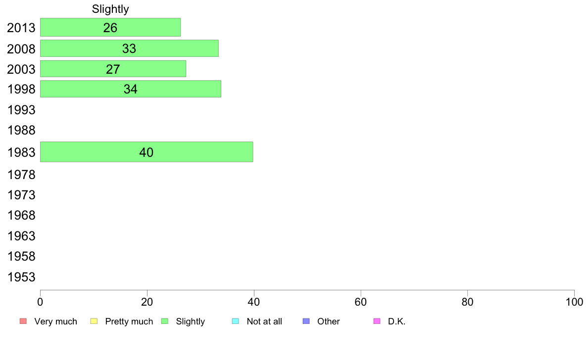The height and width of the screenshot is (364, 588).
Task: Select the 1998 bar showing 34
Action: tap(131, 89)
